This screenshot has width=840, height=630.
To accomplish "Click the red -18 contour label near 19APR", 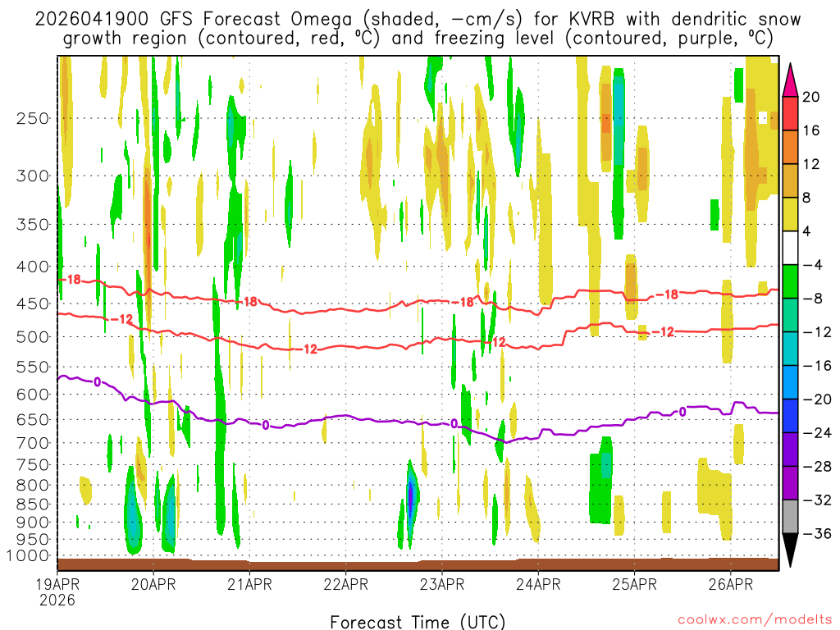I will pyautogui.click(x=71, y=279).
